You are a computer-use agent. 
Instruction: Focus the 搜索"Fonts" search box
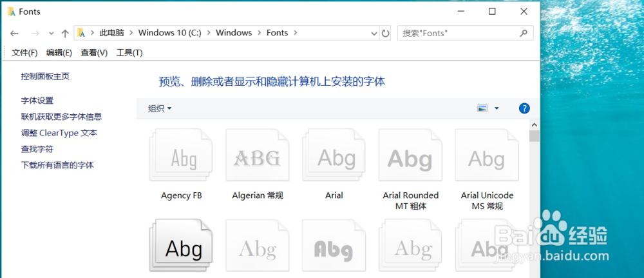(x=466, y=34)
